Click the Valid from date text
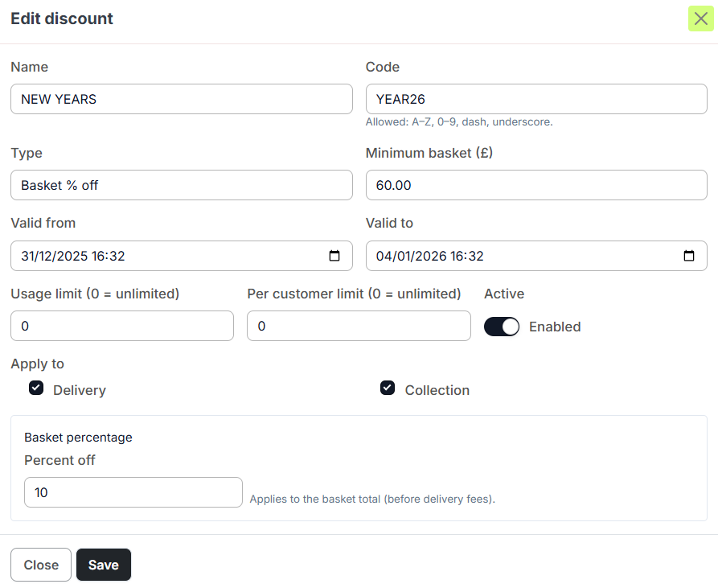This screenshot has height=588, width=718. pyautogui.click(x=73, y=257)
